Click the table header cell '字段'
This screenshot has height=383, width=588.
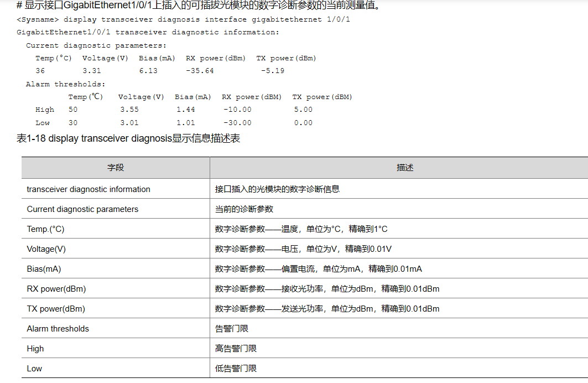116,168
